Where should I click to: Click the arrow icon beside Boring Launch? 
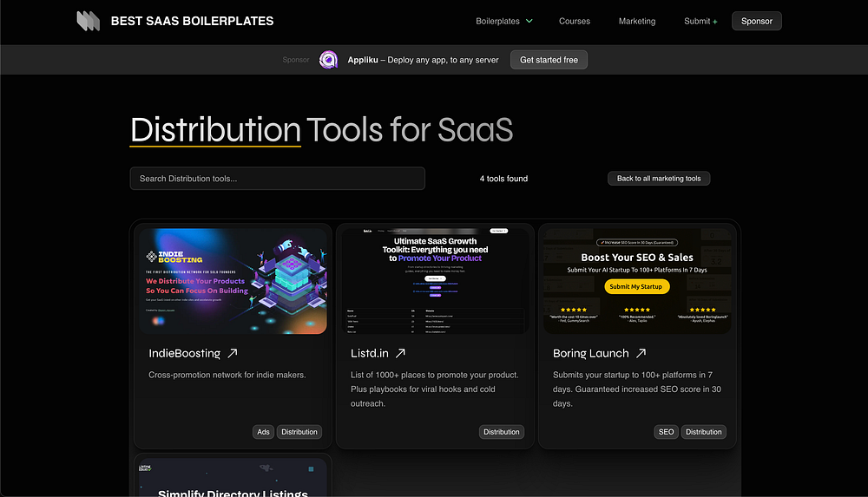pos(641,353)
